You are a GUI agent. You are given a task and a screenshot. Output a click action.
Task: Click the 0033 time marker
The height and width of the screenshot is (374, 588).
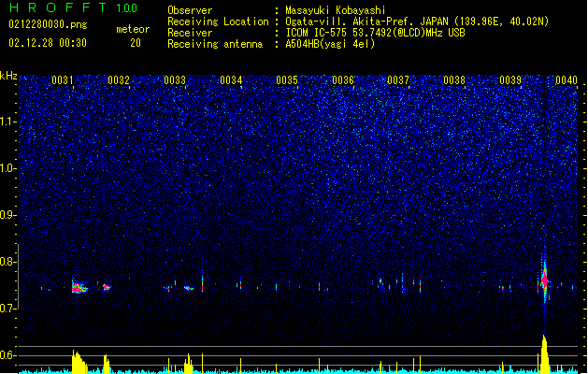pyautogui.click(x=175, y=80)
